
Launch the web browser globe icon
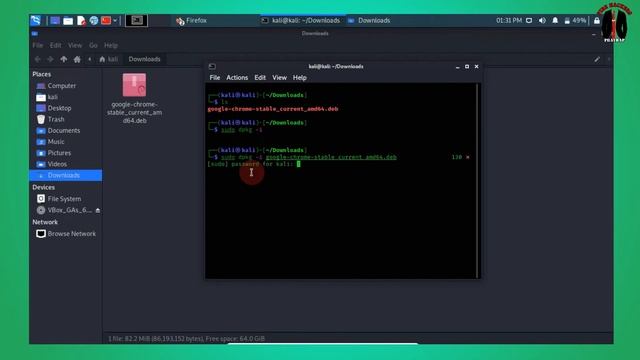94,20
